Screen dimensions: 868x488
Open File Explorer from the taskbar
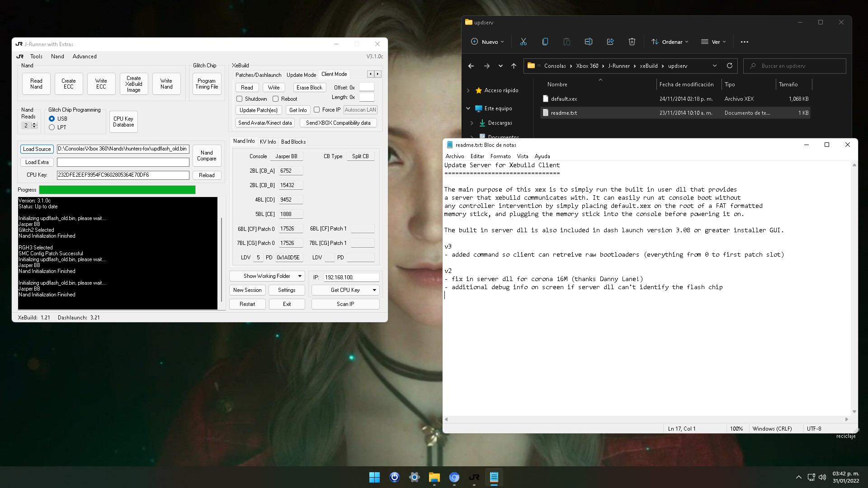pyautogui.click(x=434, y=477)
